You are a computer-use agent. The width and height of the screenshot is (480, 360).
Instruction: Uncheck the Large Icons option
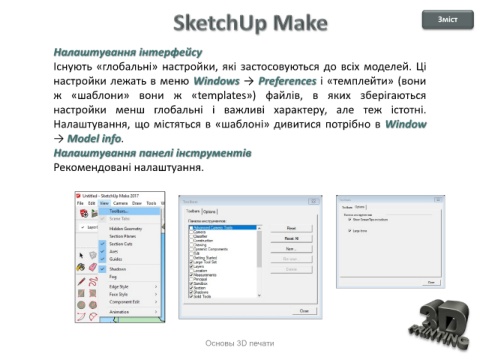349,230
